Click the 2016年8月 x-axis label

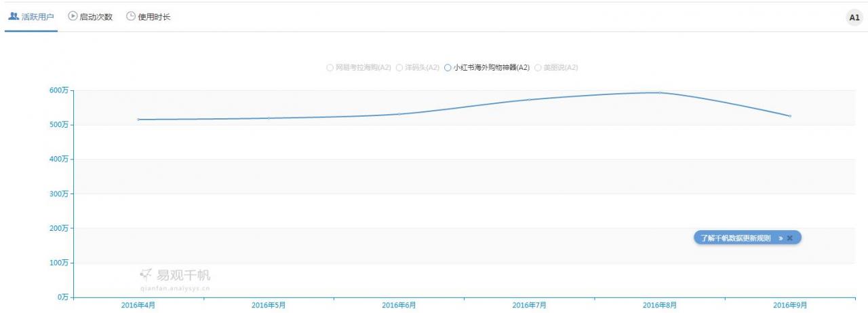660,306
